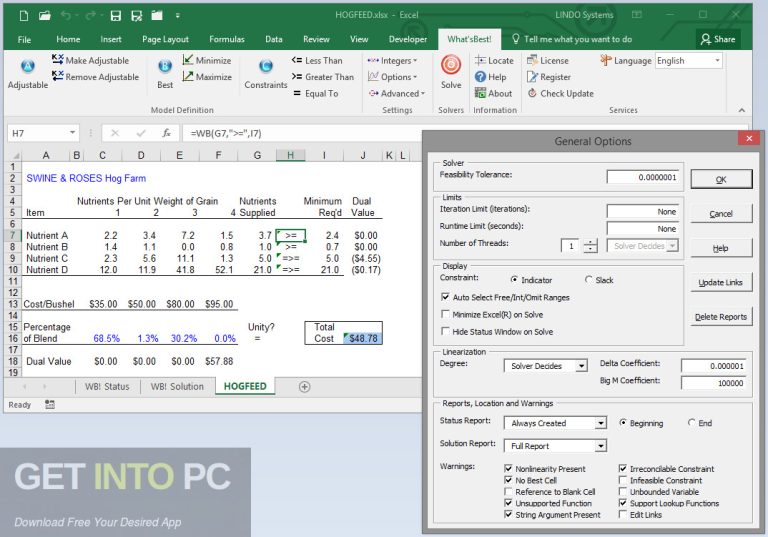Collapse the ribbon with the chevron
This screenshot has height=537, width=768.
(x=742, y=110)
